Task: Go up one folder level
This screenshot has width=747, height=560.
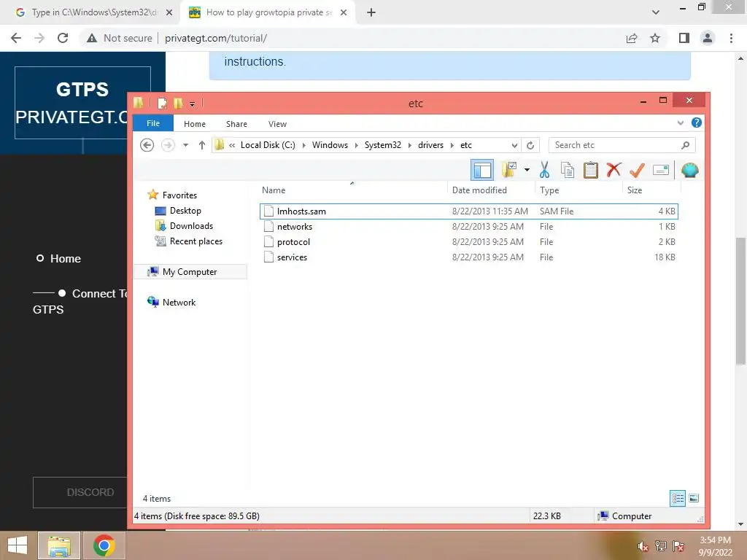Action: click(x=202, y=145)
